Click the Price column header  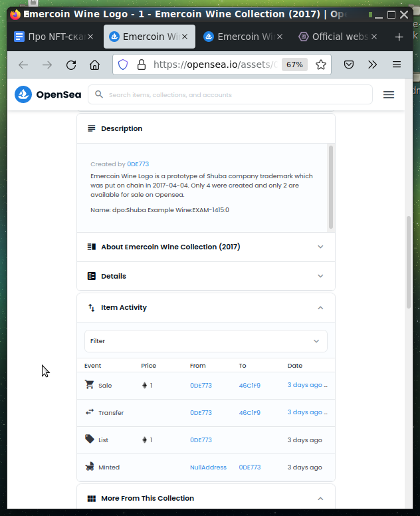tap(149, 366)
